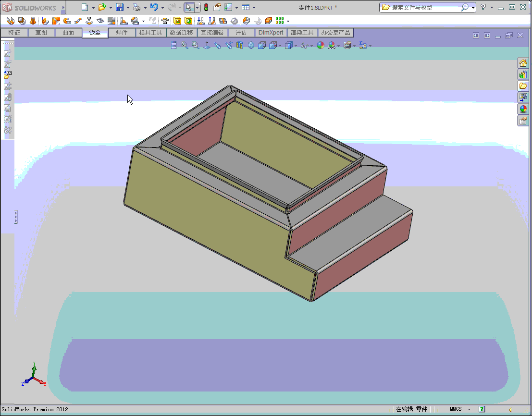Click the Apply Scene icon
The image size is (532, 416).
[x=332, y=45]
